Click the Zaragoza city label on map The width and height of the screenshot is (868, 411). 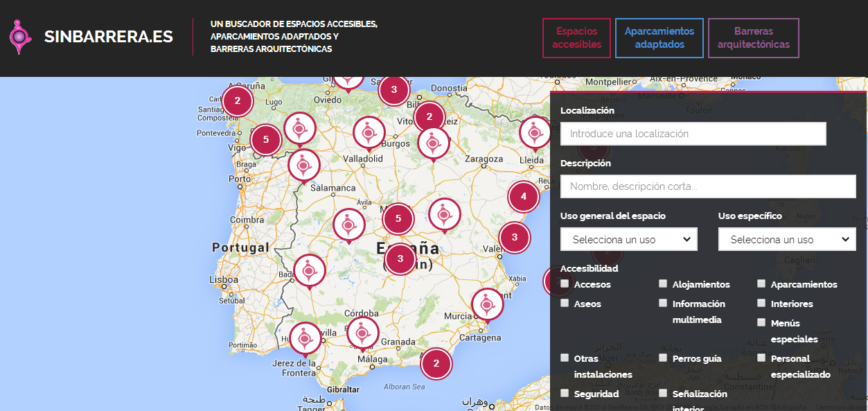click(484, 159)
